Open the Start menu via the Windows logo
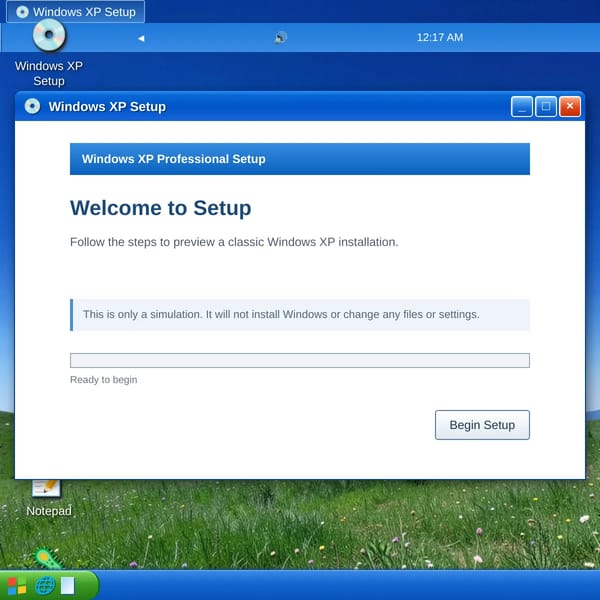Viewport: 600px width, 600px height. click(x=17, y=586)
